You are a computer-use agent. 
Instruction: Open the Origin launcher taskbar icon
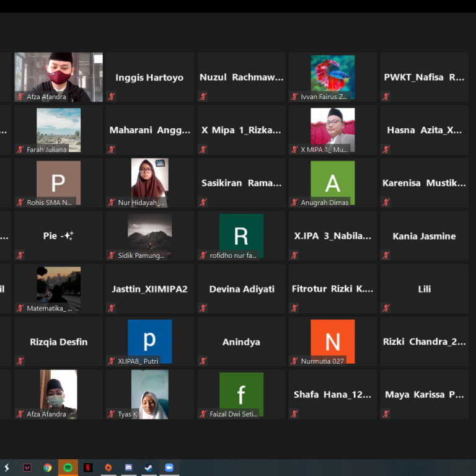(108, 467)
